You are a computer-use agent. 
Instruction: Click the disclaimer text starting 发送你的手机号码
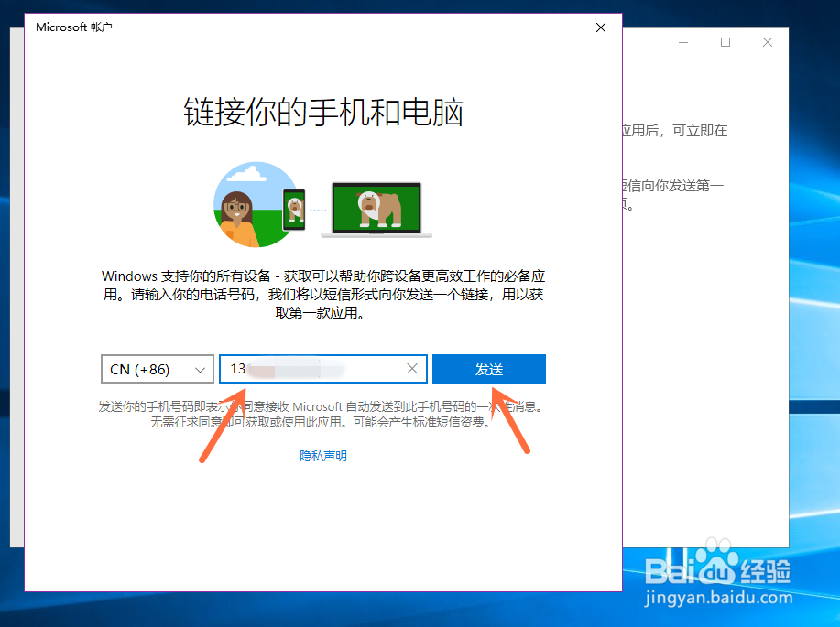[x=321, y=415]
